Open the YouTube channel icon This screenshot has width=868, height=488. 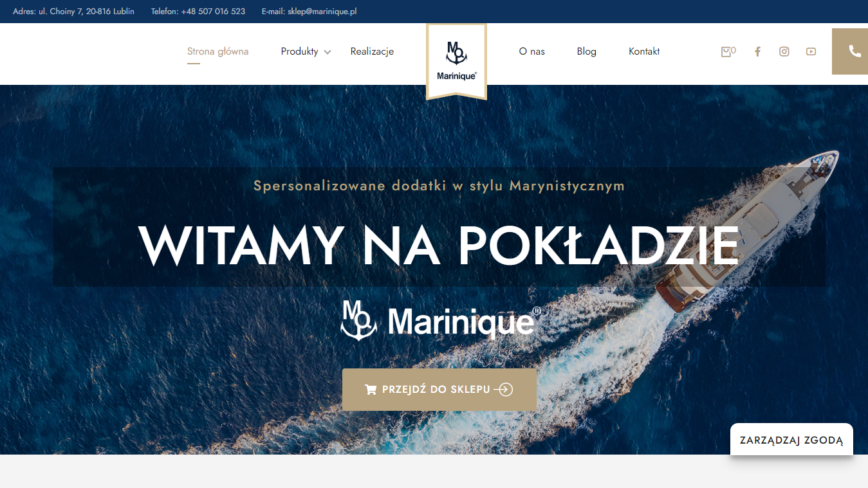pos(811,51)
